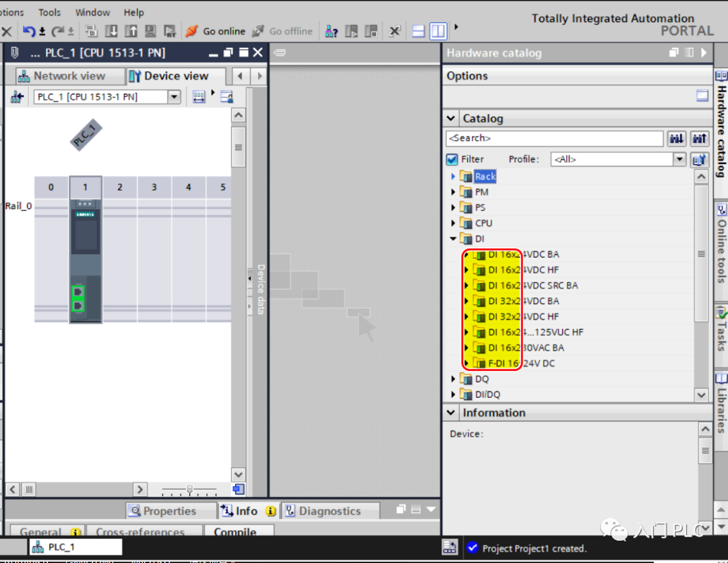
Task: Split editor space horizontally
Action: coord(419,31)
